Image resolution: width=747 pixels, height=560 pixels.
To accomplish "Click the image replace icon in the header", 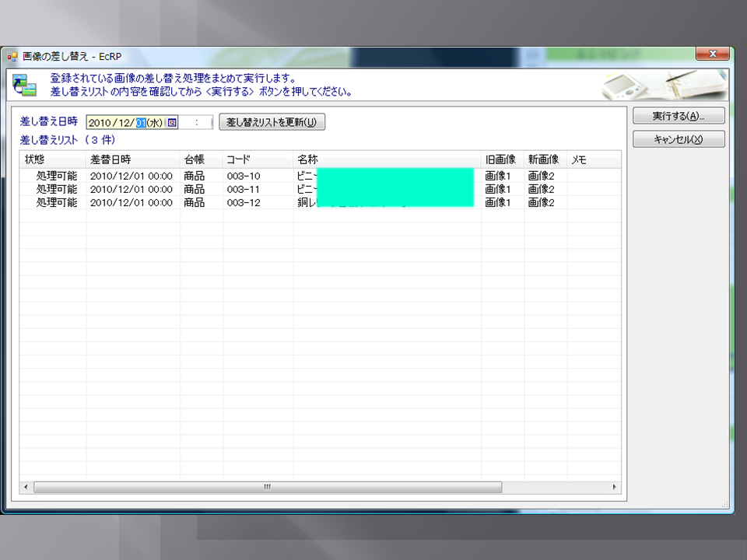I will 24,85.
